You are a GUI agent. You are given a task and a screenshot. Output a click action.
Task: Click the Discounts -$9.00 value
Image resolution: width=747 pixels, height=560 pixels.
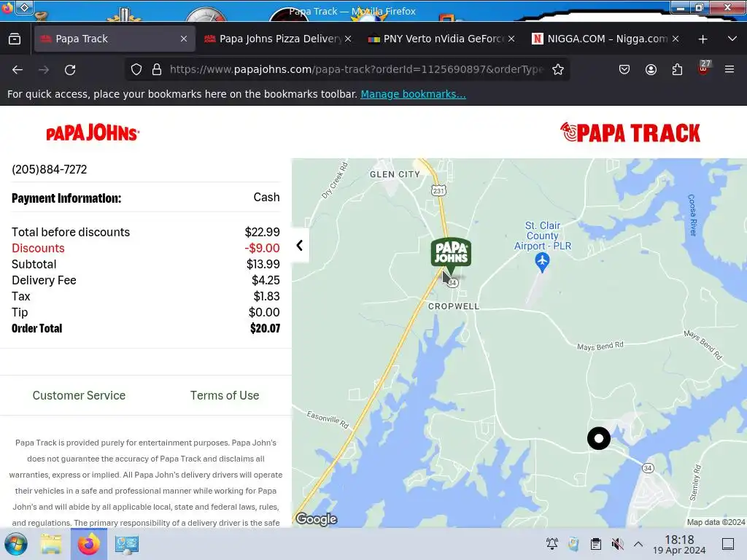tap(262, 248)
